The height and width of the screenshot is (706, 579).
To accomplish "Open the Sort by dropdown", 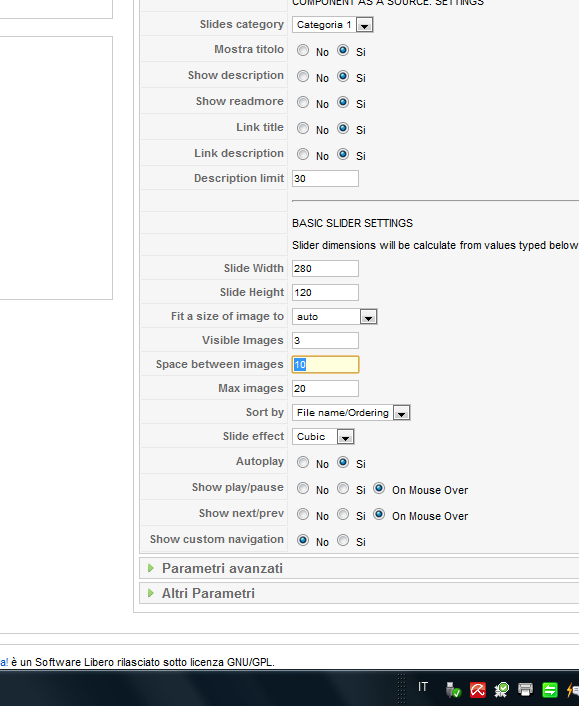I will coord(351,412).
